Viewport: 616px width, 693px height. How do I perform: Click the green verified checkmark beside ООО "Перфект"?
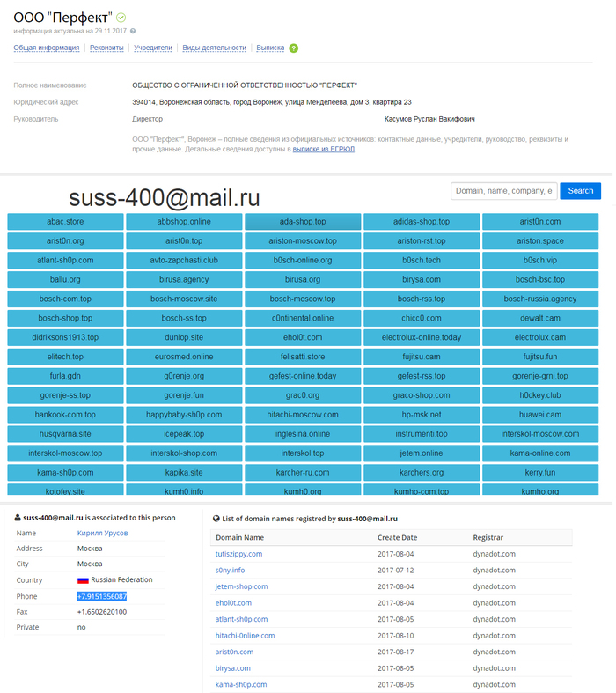(x=121, y=17)
